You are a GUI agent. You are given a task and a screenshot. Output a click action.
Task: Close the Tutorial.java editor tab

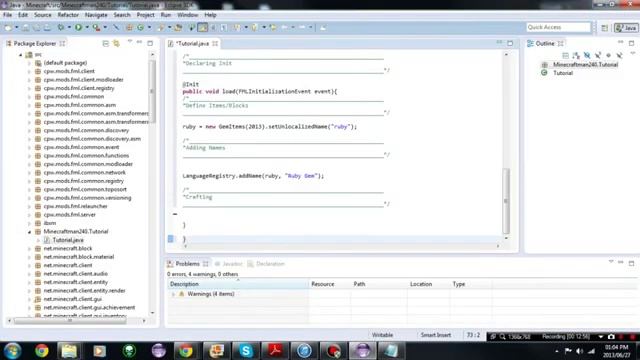(215, 43)
